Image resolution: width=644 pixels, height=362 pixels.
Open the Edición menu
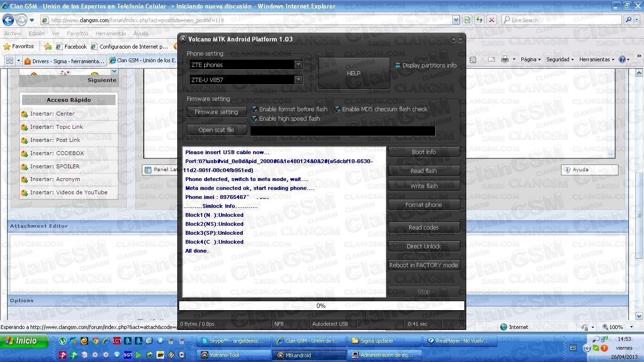36,33
